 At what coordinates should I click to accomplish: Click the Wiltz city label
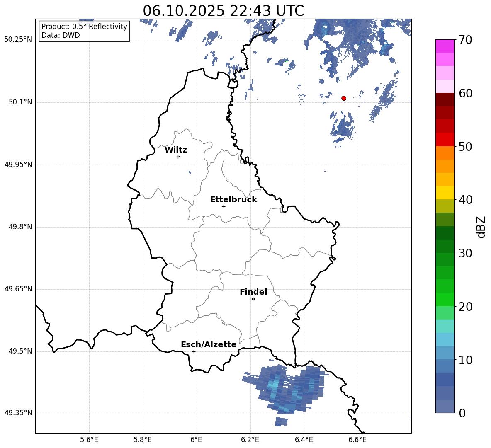point(176,150)
